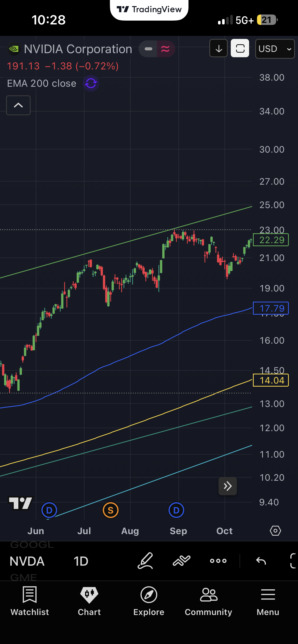Tap the 191.13 price change text

tap(63, 66)
